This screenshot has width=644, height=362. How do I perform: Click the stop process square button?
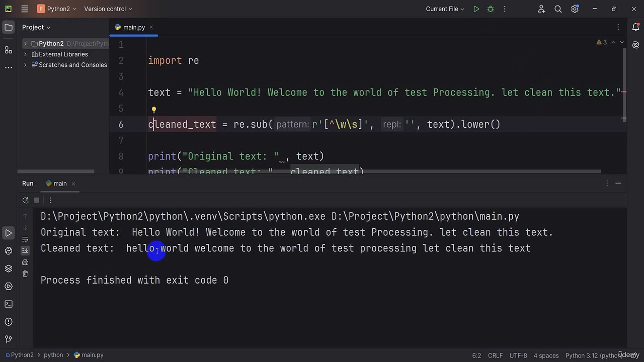click(37, 200)
